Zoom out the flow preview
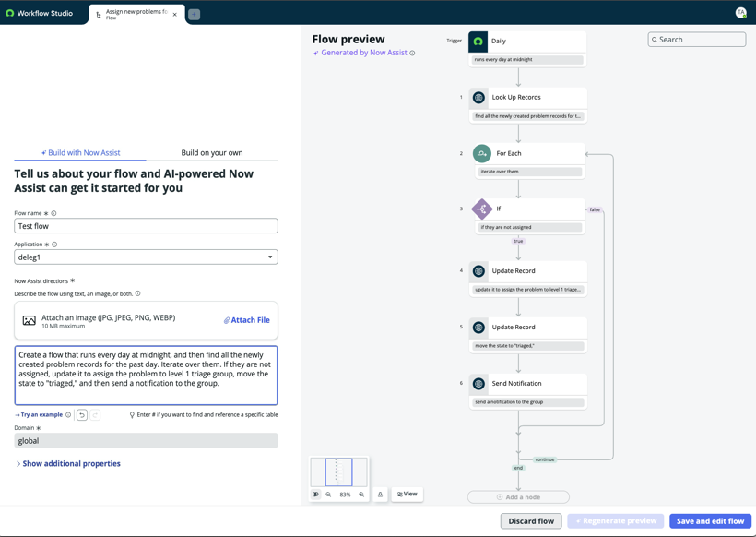Screen dimensions: 756x537 coord(328,495)
